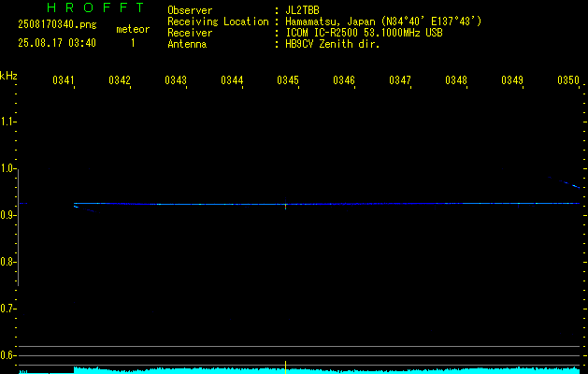This screenshot has height=374, width=588.
Task: Click the Receiver label
Action: click(x=190, y=33)
